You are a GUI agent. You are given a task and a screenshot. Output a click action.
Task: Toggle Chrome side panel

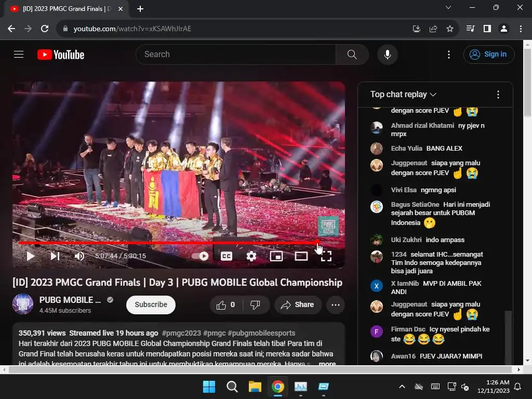[487, 29]
